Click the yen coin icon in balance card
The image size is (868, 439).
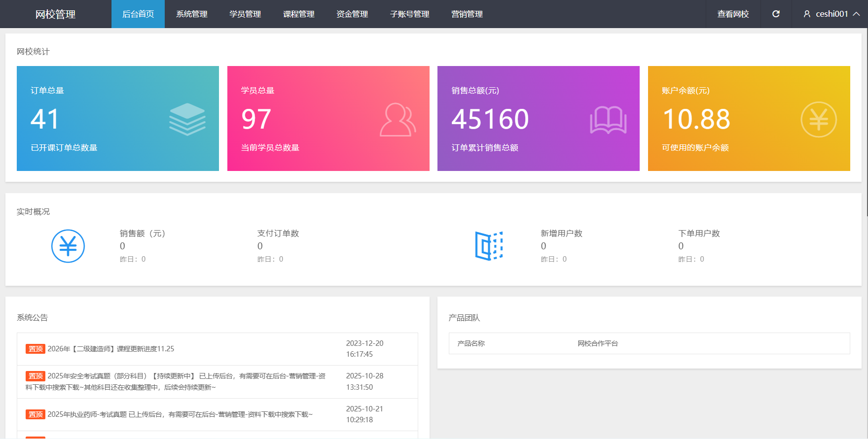point(818,119)
